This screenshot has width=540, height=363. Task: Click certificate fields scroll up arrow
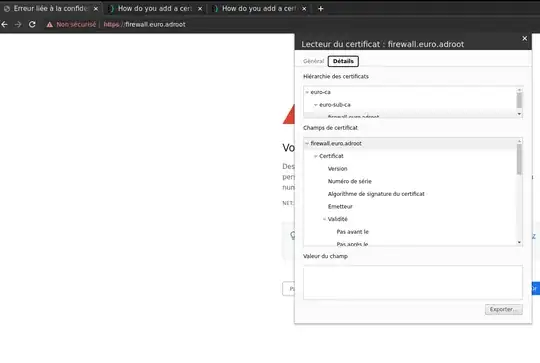519,141
